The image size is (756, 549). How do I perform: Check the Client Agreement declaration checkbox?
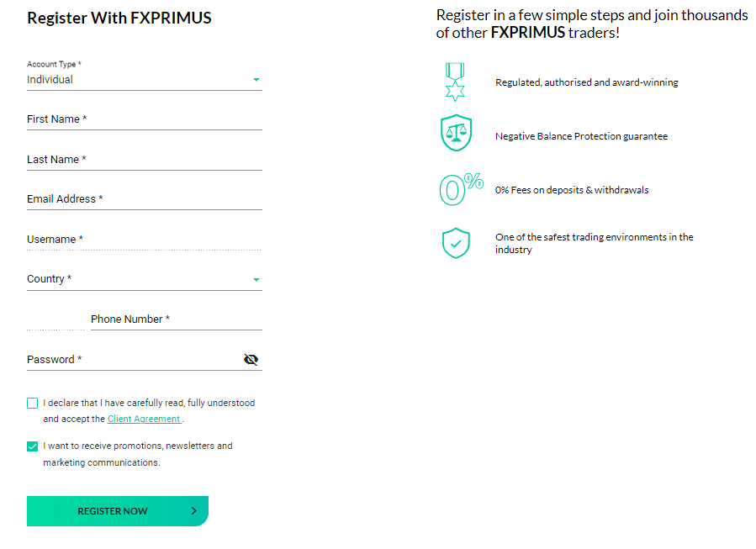32,404
